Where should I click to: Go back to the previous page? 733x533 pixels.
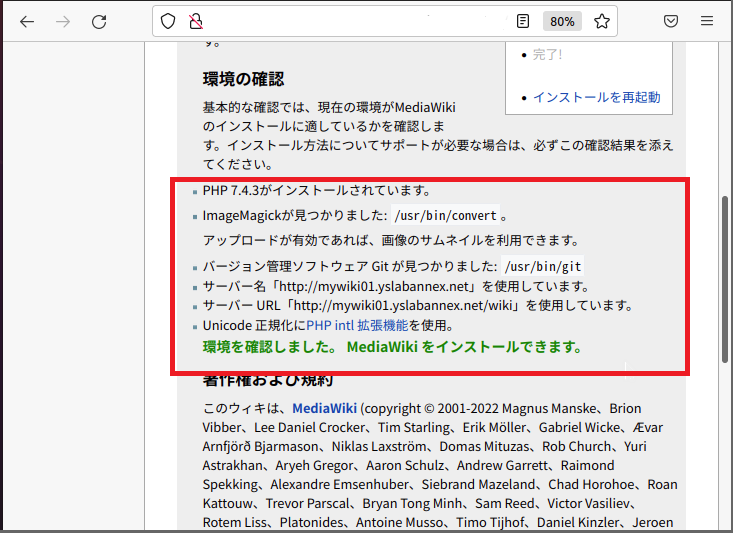coord(27,22)
